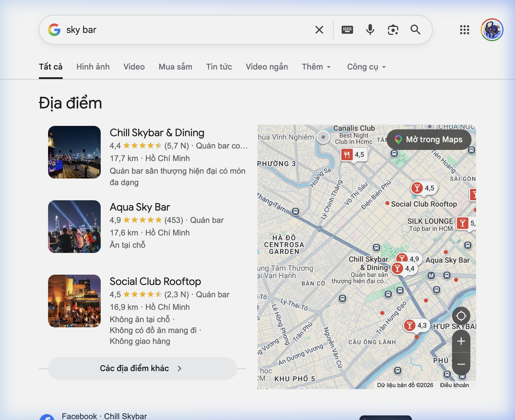Clear the search query with X
515x420 pixels.
(x=319, y=30)
